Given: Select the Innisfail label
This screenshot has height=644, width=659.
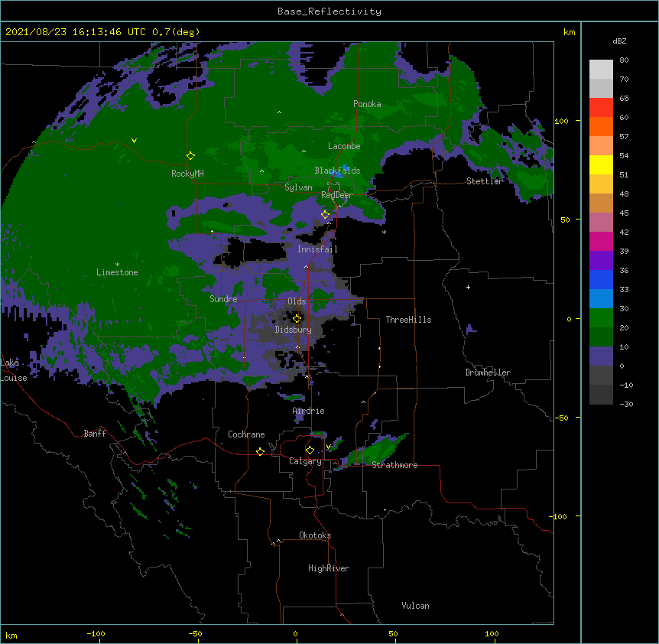Looking at the screenshot, I should 317,249.
